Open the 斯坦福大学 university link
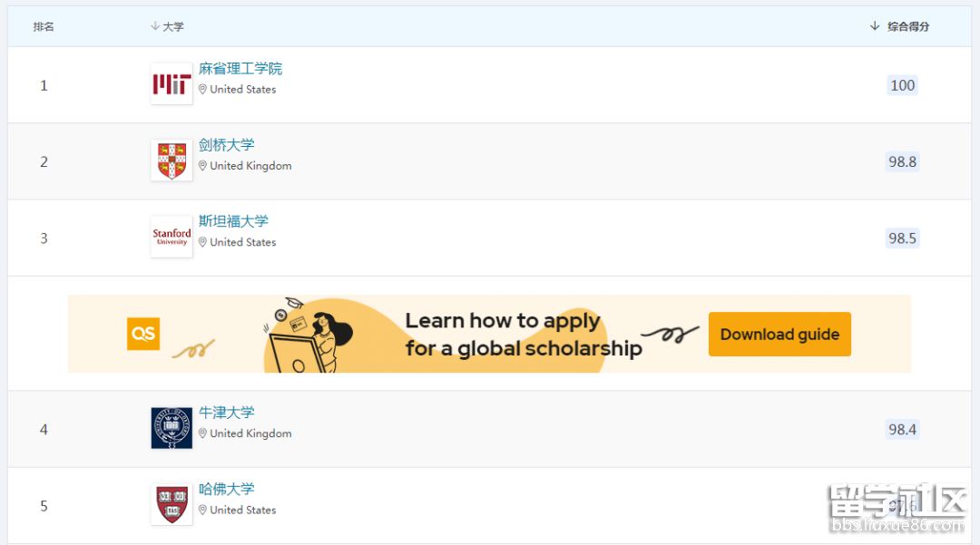The width and height of the screenshot is (980, 545). 233,221
